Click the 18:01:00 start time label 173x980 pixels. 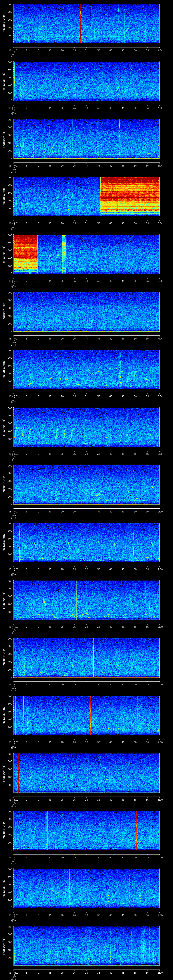click(13, 50)
